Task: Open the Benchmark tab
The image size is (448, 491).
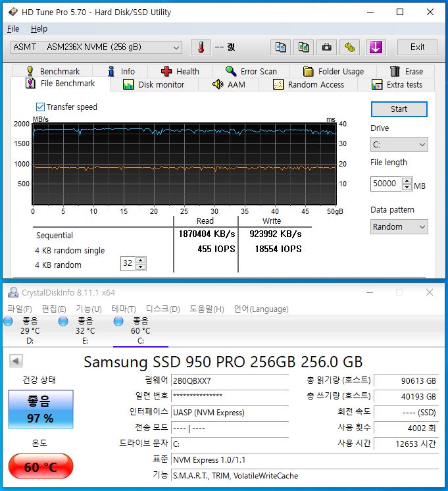Action: (x=53, y=71)
